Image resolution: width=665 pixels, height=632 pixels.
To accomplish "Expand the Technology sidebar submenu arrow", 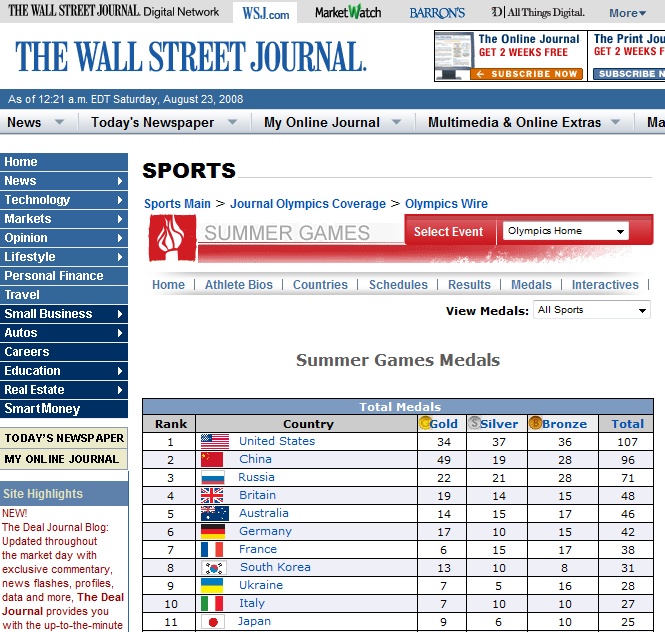I will click(120, 200).
